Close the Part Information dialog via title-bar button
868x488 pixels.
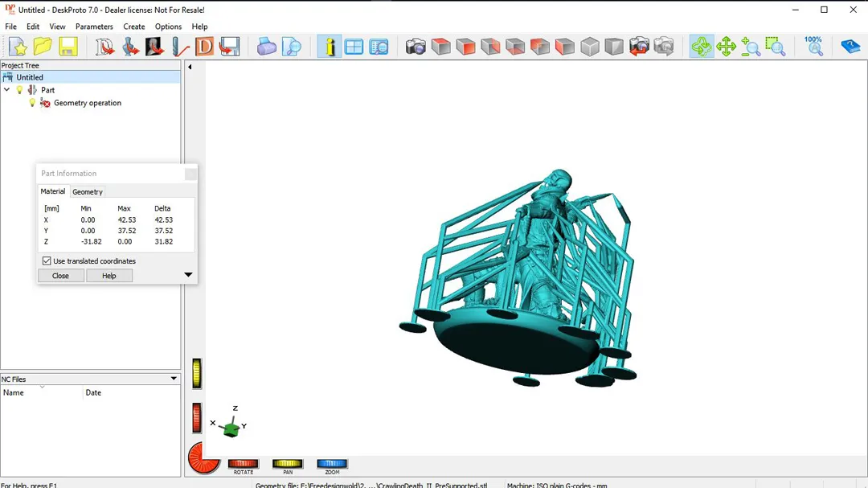[190, 174]
